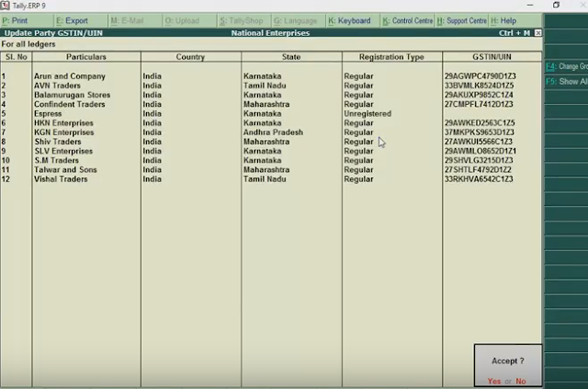Screen dimensions: 588x389
Task: Click the Tally.ERP 9 application icon
Action: tap(5, 6)
